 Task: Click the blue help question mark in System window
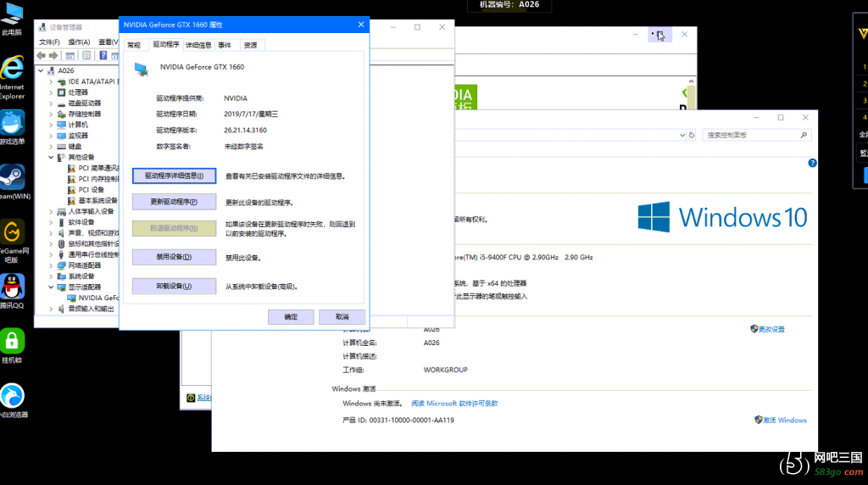[x=812, y=163]
